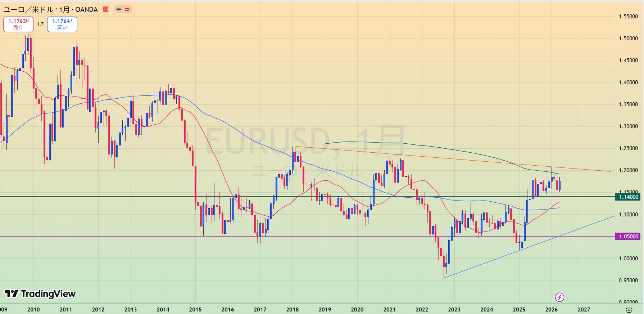
Task: Open chart settings hexagon icon
Action: 629,310
